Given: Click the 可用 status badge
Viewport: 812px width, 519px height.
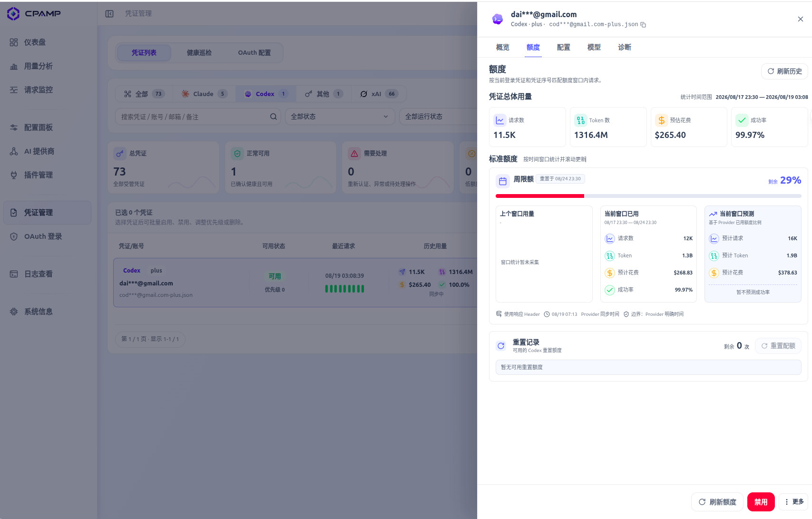Looking at the screenshot, I should [x=275, y=276].
